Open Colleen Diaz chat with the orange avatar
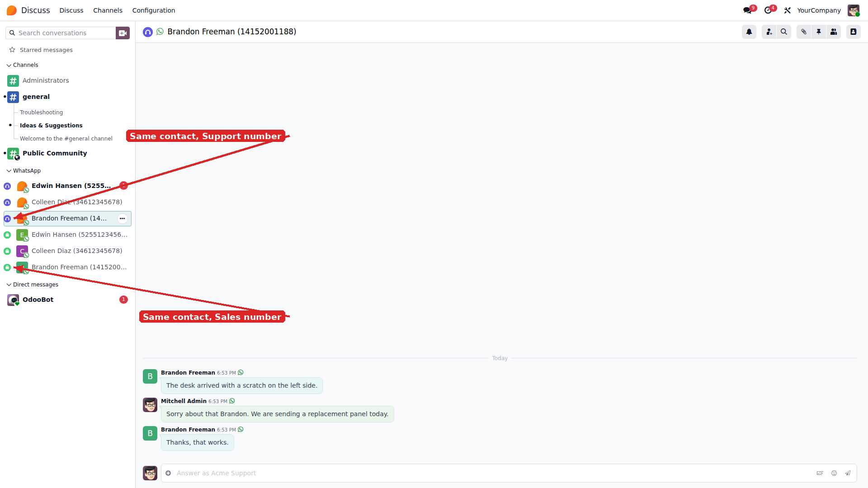The width and height of the screenshot is (868, 488). click(x=68, y=202)
